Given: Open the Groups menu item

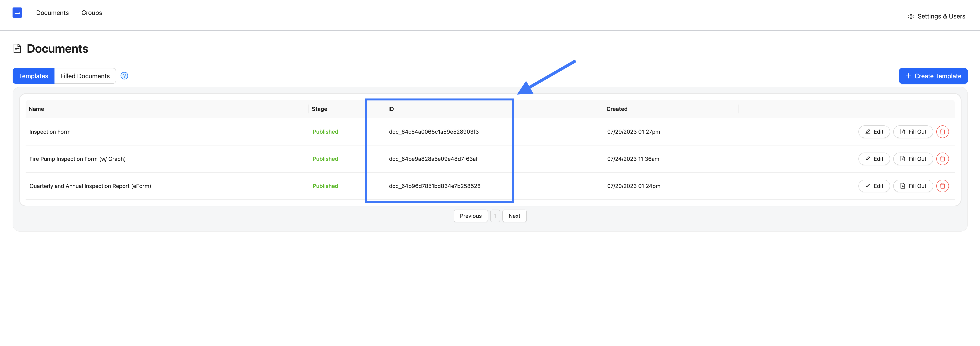Looking at the screenshot, I should point(92,13).
